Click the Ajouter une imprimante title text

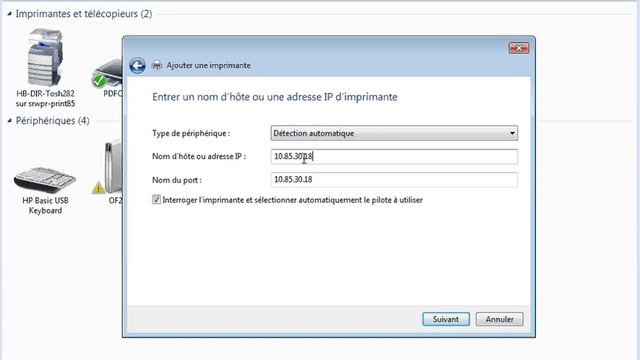coord(208,65)
